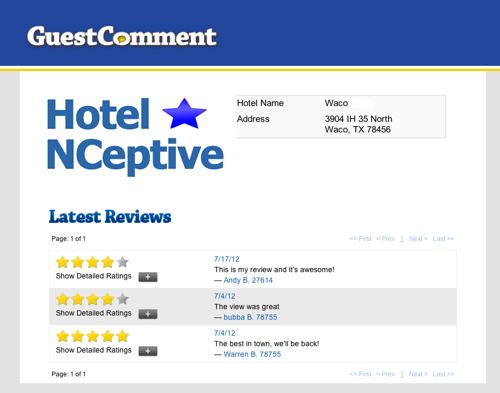Click the Hotel NCeptive title text
Viewport: 500px width, 393px height.
(x=135, y=136)
